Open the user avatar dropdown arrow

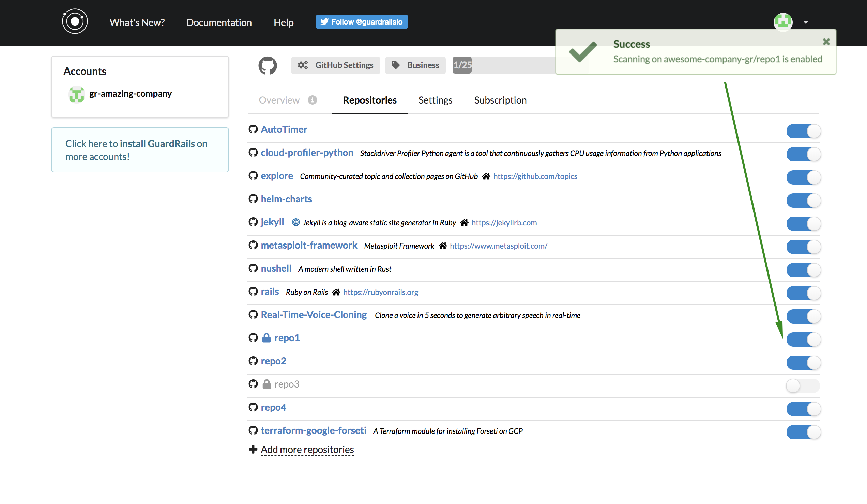pos(806,23)
